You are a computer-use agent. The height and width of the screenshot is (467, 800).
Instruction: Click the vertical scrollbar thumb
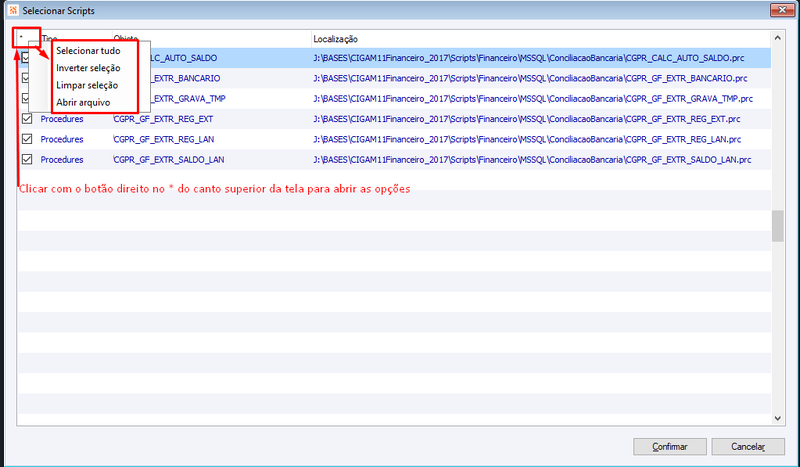[778, 226]
